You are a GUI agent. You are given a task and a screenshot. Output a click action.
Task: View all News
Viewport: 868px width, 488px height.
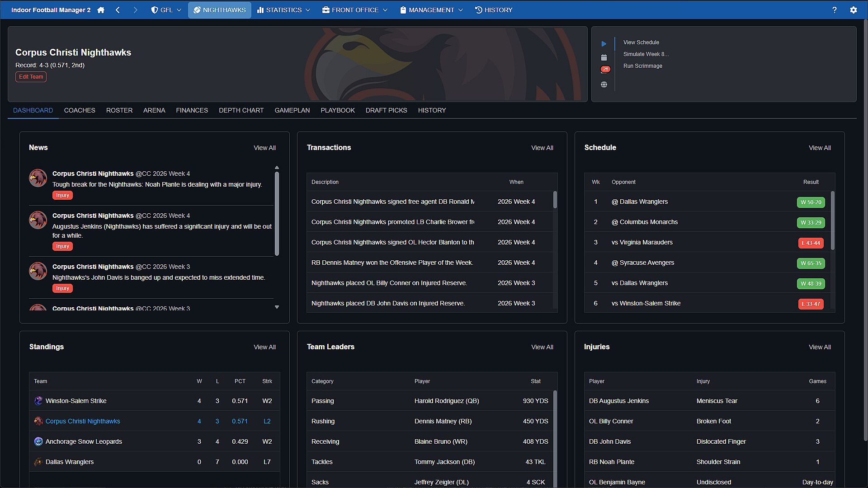[x=264, y=148]
